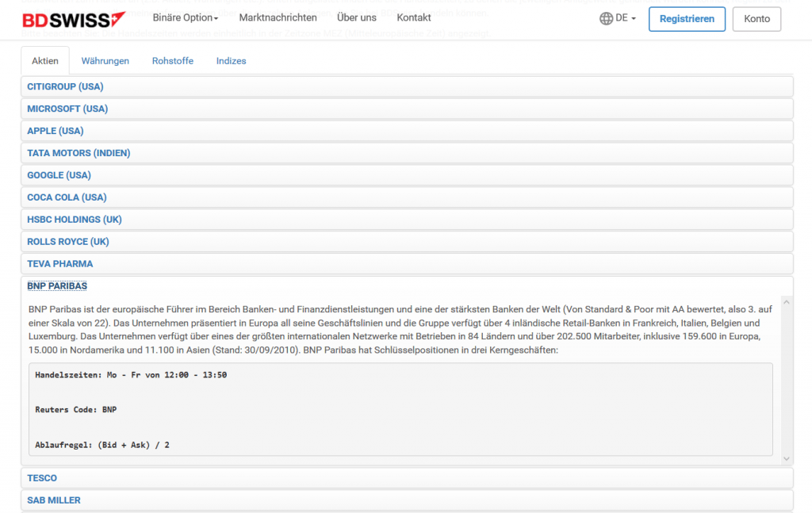812x513 pixels.
Task: Click the Handelszeiten Mo - Fr line
Action: pos(131,375)
